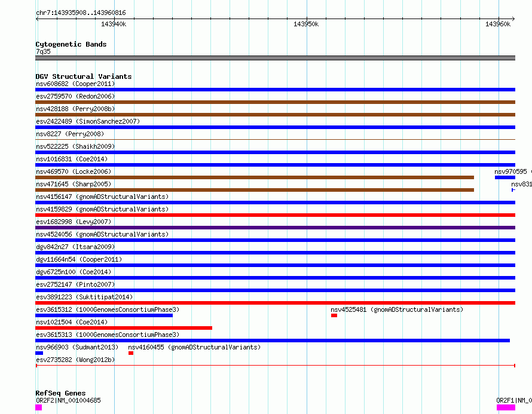Select the blue bar under esv3615312

(104, 315)
